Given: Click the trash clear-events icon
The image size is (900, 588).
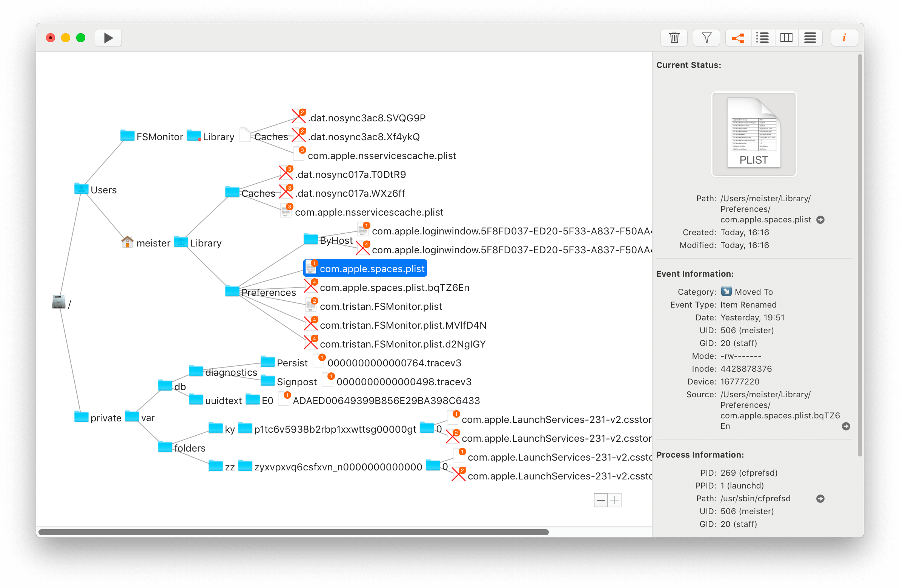Looking at the screenshot, I should [674, 38].
